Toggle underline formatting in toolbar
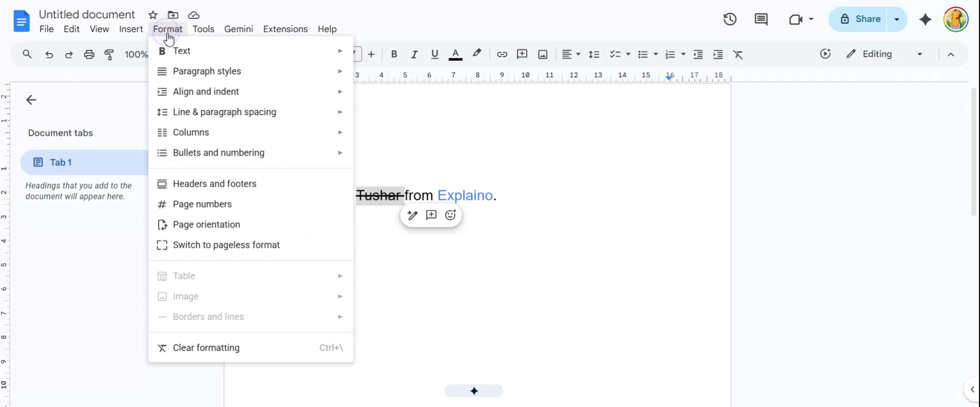The width and height of the screenshot is (980, 407). click(435, 54)
